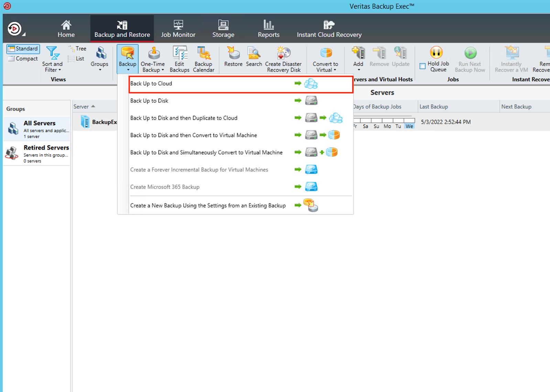Open the Reports tab
Screen dimensions: 550x392
click(x=268, y=29)
